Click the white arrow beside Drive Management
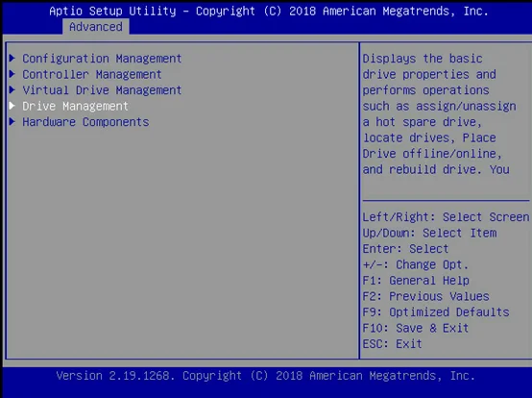The width and height of the screenshot is (532, 398). (x=12, y=106)
